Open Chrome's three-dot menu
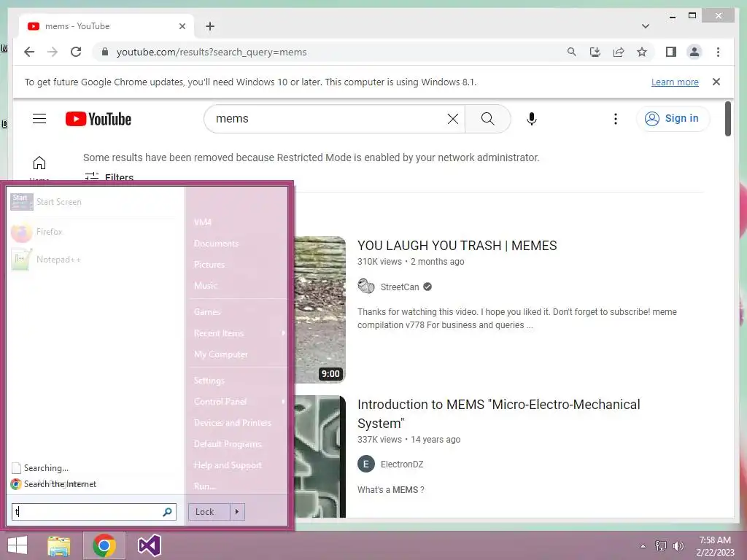Image resolution: width=747 pixels, height=560 pixels. point(718,52)
